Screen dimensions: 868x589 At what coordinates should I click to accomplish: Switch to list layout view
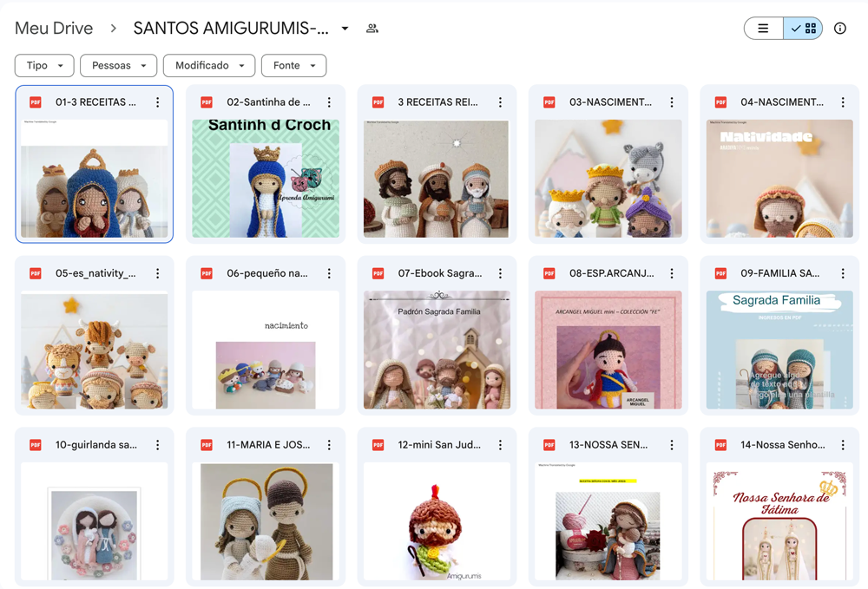click(763, 29)
